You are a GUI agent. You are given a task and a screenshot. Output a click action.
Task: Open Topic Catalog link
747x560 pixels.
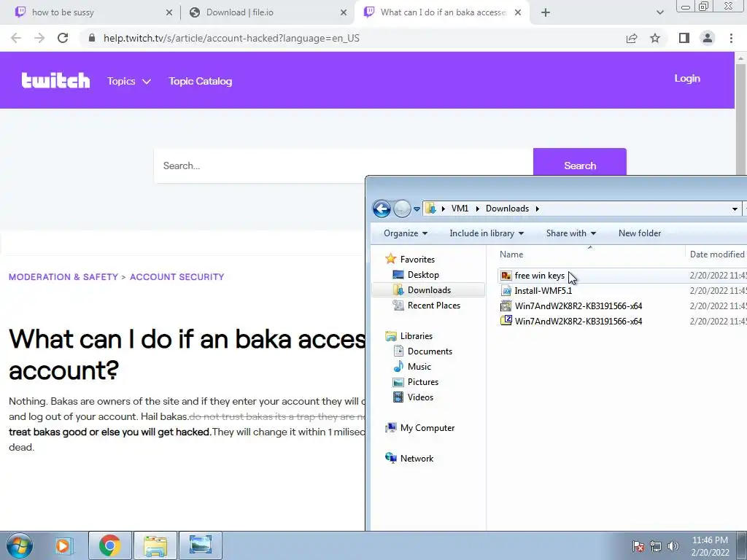[200, 81]
